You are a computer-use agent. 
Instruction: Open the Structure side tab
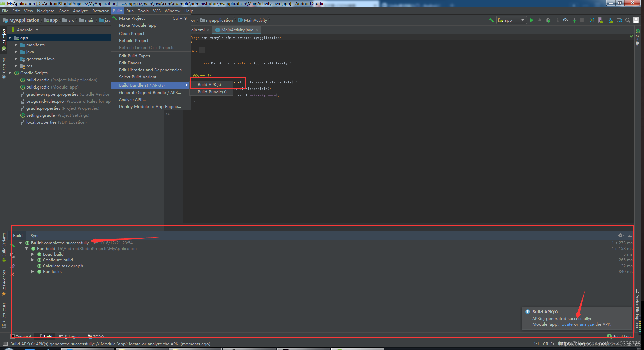tap(4, 315)
